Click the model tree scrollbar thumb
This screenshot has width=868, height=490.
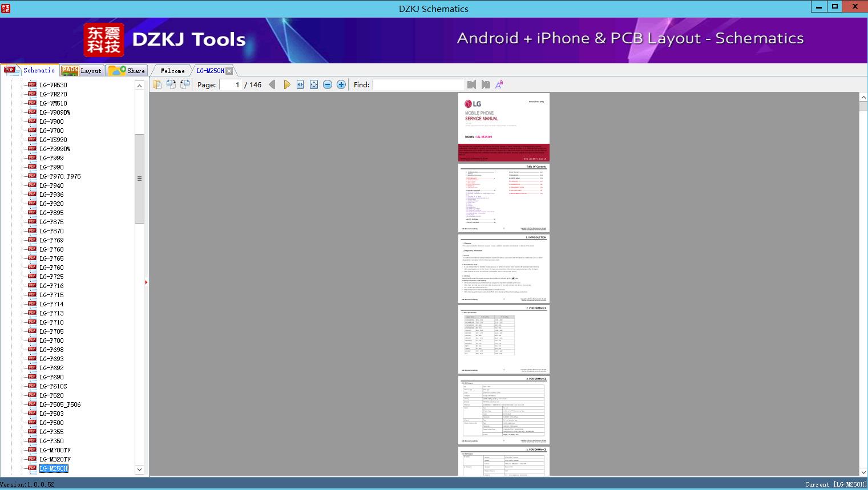tap(139, 179)
